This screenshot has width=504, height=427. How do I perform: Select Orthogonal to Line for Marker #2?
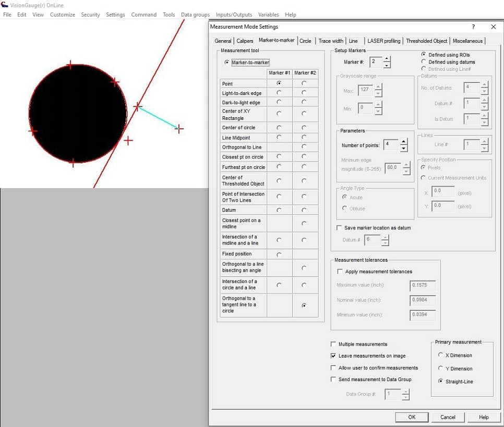click(x=304, y=147)
